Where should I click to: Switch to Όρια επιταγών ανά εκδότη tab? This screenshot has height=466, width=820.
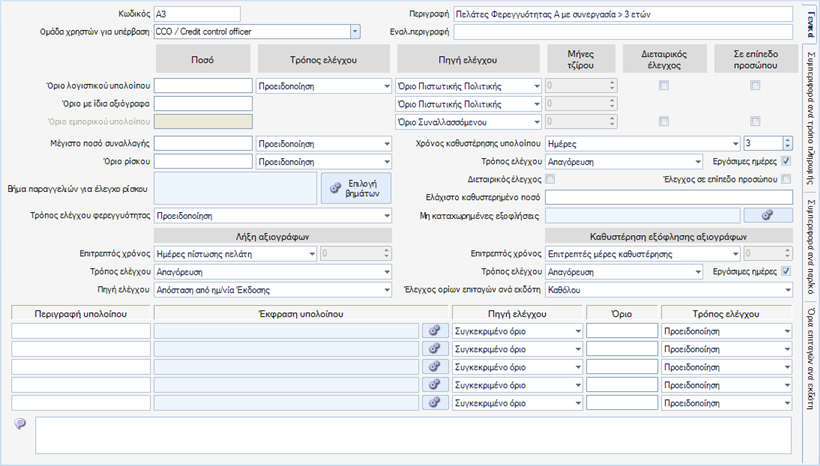pos(811,358)
